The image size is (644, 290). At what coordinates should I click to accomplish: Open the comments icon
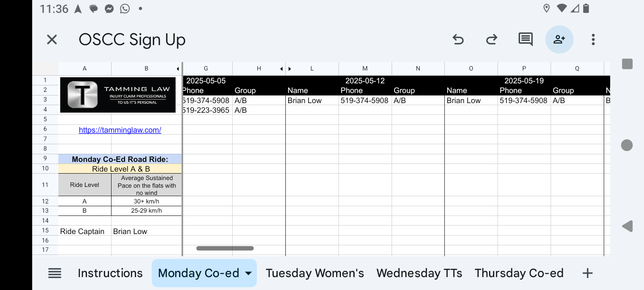[x=525, y=39]
